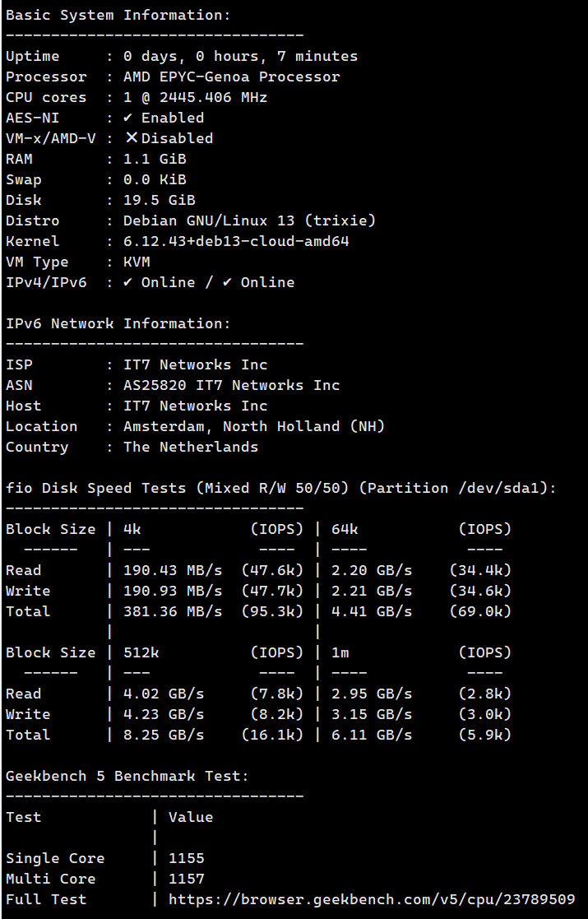Click the KVM VM Type value

137,262
